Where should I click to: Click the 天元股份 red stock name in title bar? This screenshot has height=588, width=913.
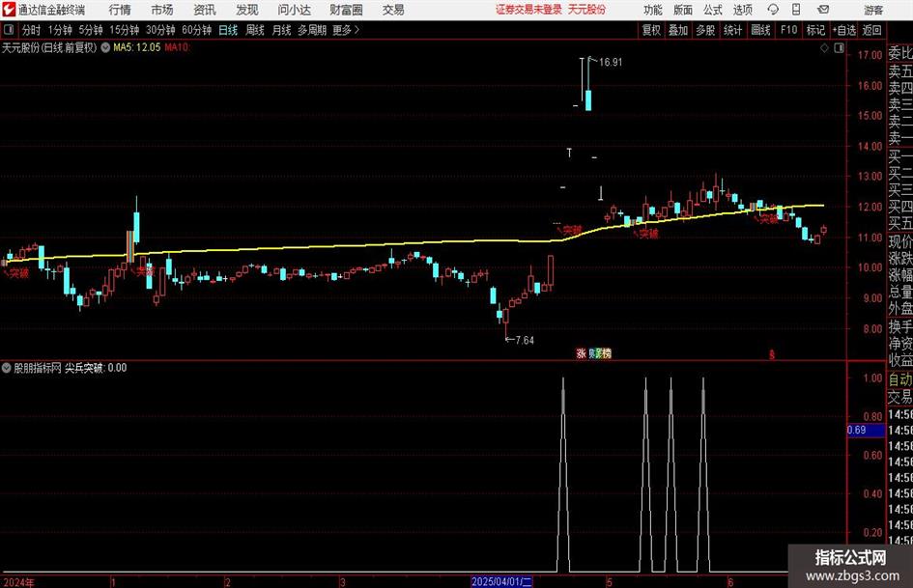pyautogui.click(x=587, y=10)
